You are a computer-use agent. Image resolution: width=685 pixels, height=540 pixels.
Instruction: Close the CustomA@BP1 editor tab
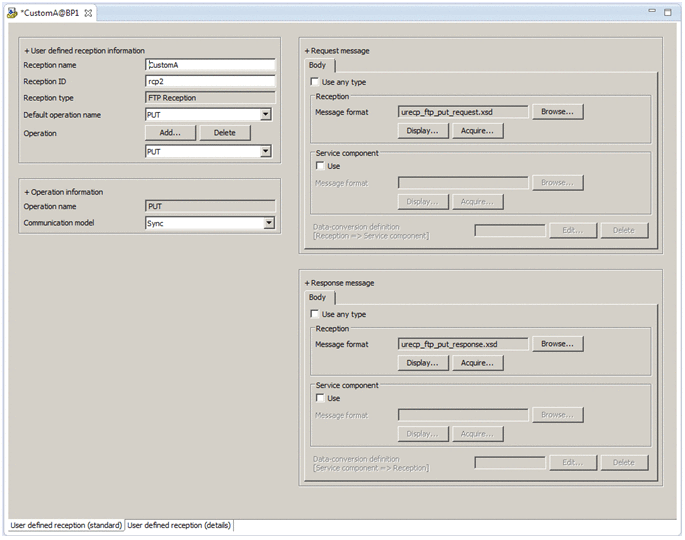(88, 13)
